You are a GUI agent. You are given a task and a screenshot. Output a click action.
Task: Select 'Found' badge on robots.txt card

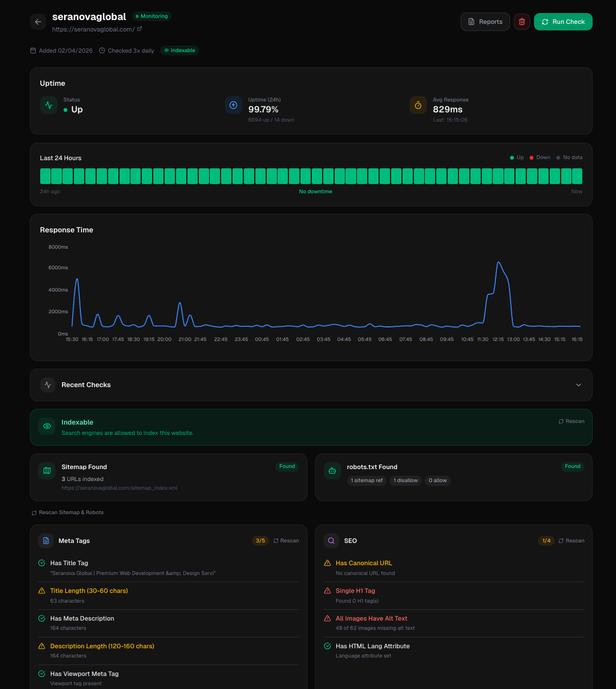tap(573, 466)
